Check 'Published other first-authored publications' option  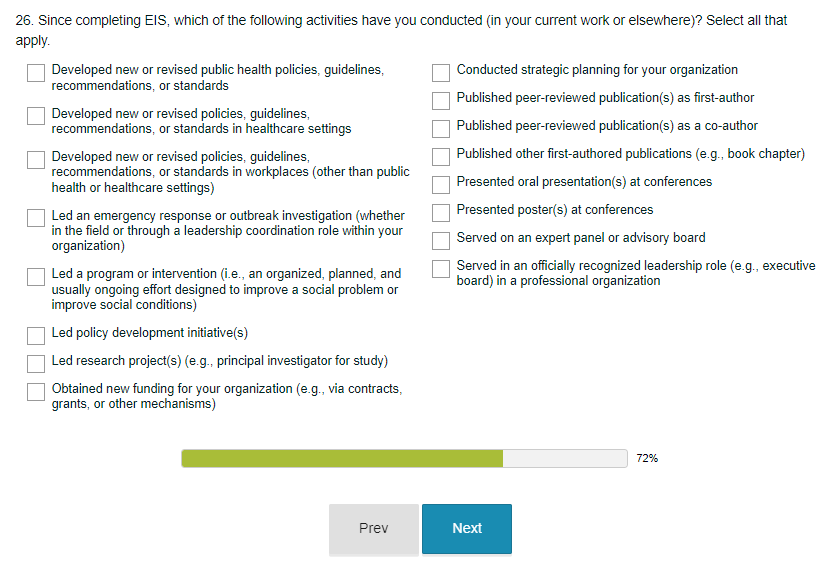pos(441,157)
